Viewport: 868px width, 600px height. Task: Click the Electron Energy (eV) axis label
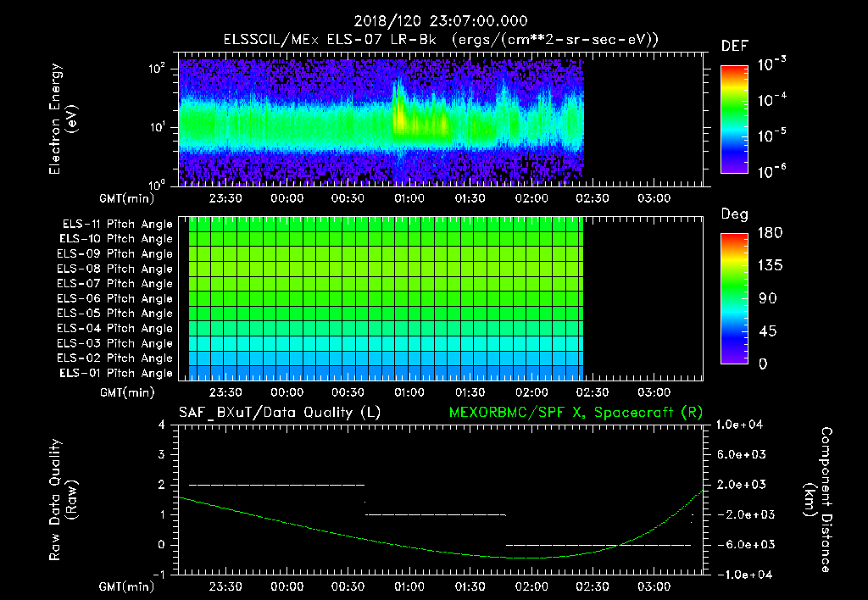coord(63,119)
